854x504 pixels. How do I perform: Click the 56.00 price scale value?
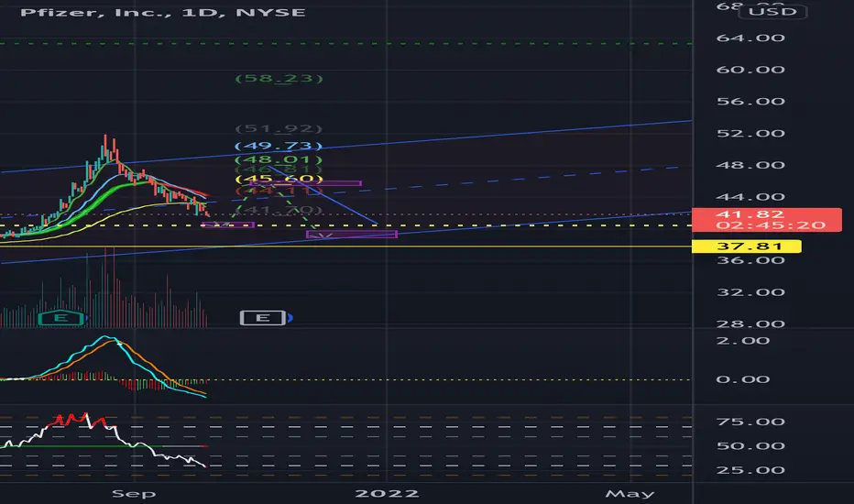point(750,101)
